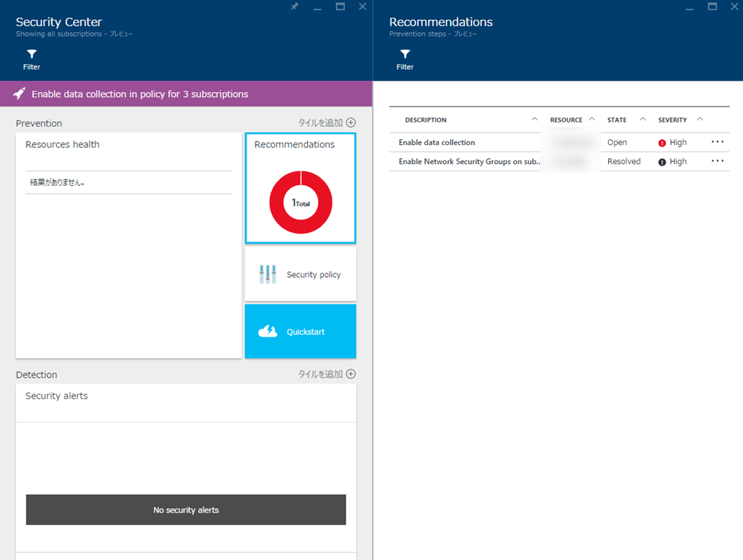Select the Enable data collection recommendation
The image size is (743, 560).
[559, 142]
